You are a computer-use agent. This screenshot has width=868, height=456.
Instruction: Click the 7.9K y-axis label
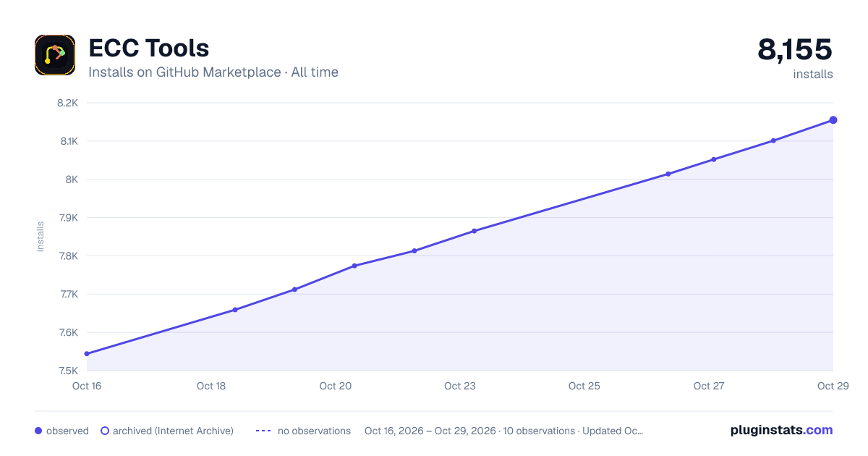(67, 218)
